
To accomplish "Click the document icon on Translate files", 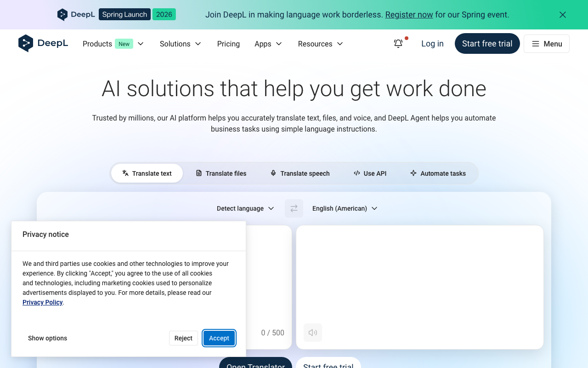I will [x=199, y=173].
